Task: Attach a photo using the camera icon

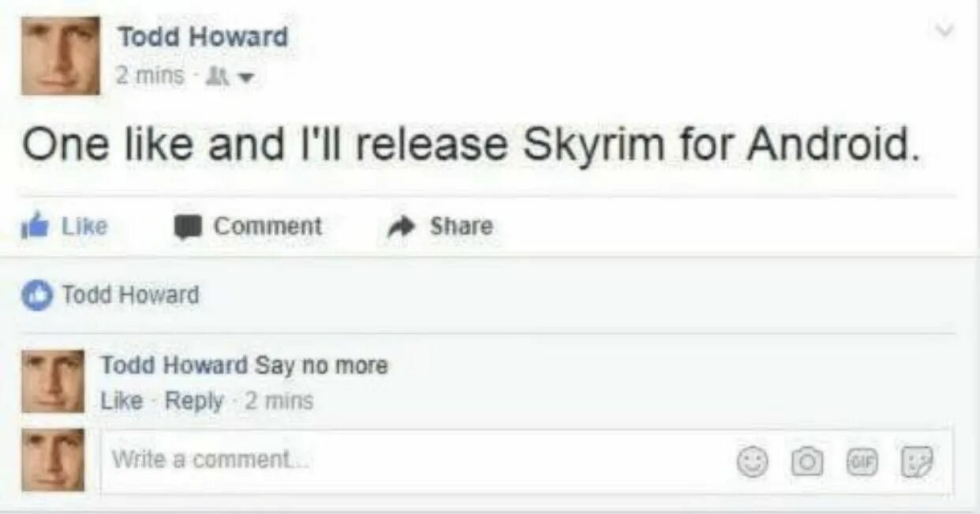Action: click(806, 463)
